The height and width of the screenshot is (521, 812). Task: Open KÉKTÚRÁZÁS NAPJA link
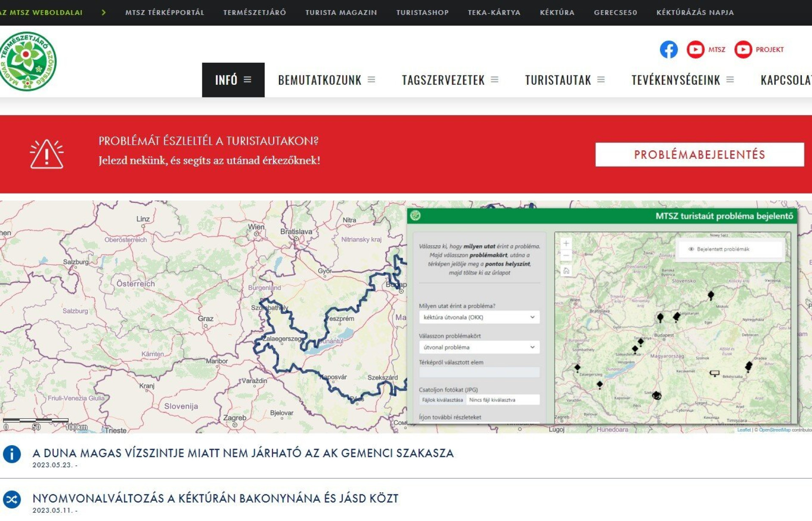click(695, 13)
